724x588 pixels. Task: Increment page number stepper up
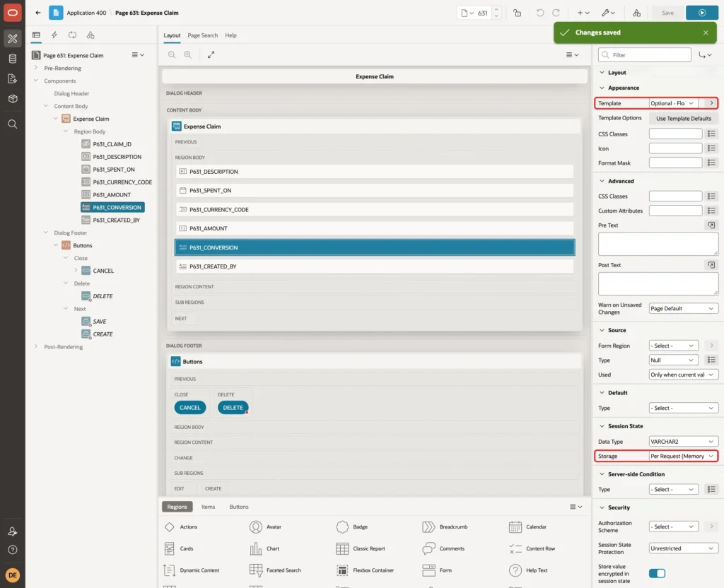pyautogui.click(x=496, y=9)
